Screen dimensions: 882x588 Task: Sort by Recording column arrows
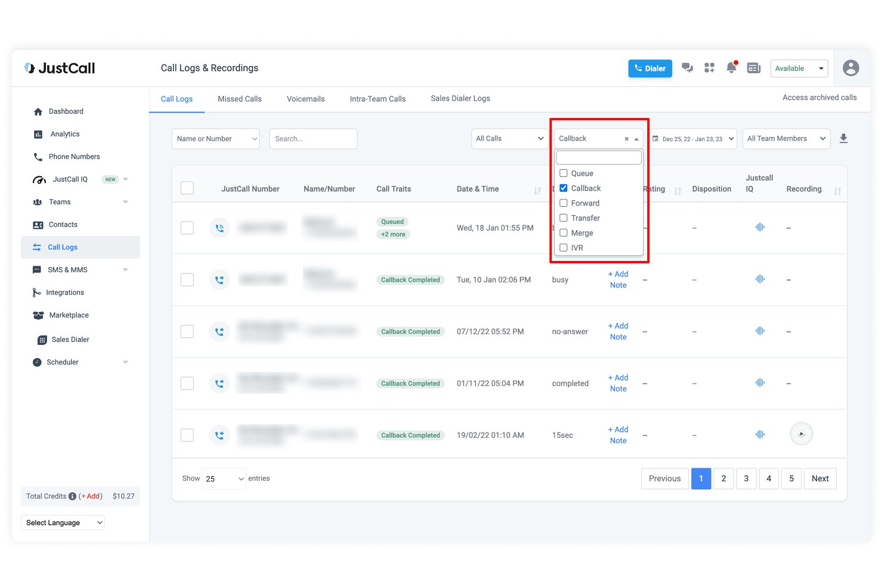[x=837, y=191]
